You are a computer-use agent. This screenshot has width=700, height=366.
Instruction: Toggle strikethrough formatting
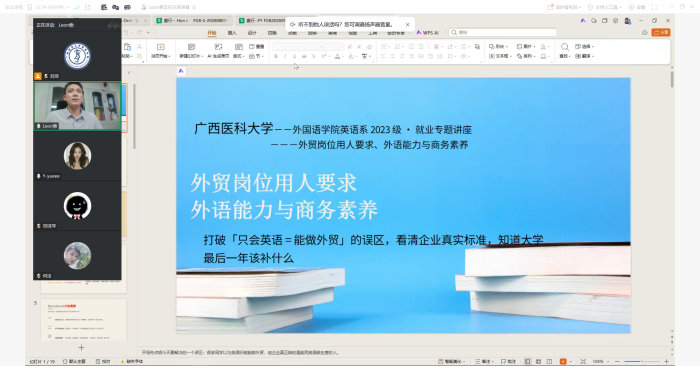click(x=304, y=56)
